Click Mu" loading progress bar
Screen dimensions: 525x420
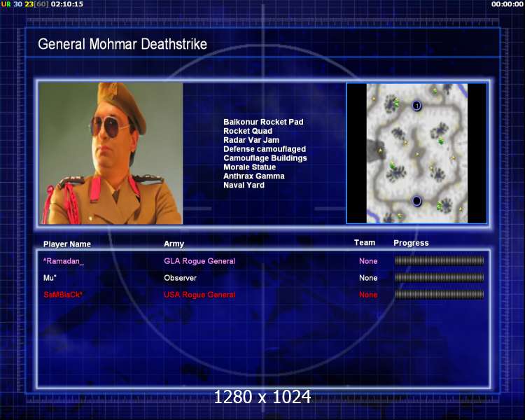pos(440,277)
